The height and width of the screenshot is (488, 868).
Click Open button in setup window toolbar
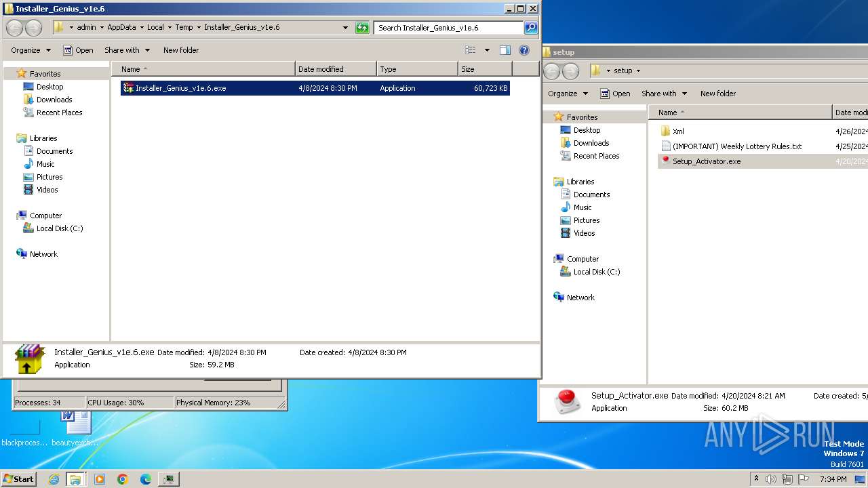(x=615, y=94)
